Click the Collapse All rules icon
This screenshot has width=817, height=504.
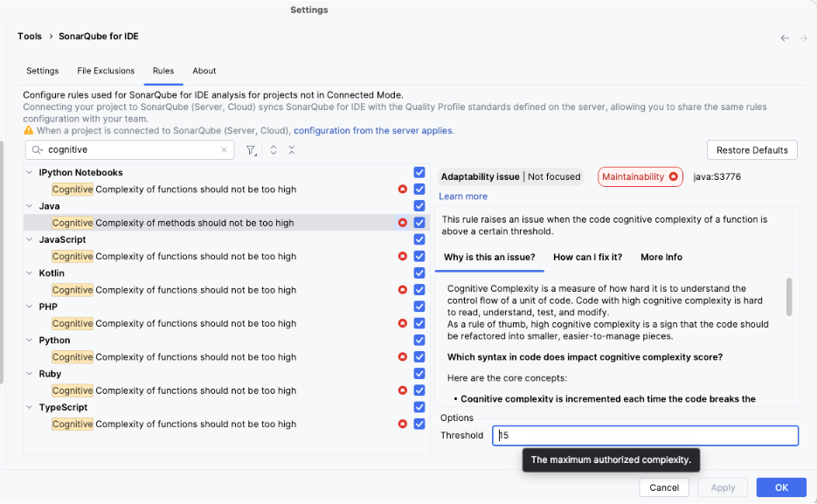(x=292, y=150)
